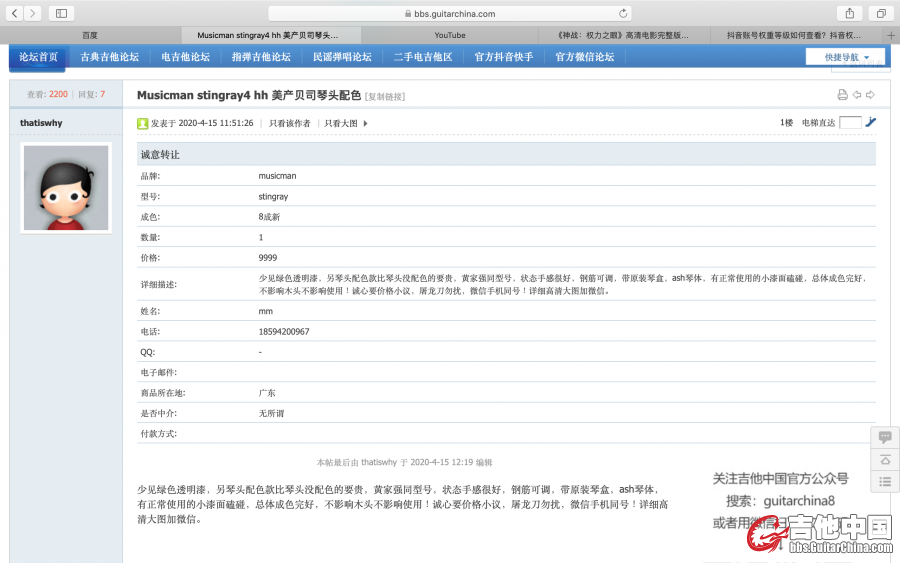Image resolution: width=900 pixels, height=563 pixels.
Task: Switch to the YouTube tab
Action: [450, 35]
